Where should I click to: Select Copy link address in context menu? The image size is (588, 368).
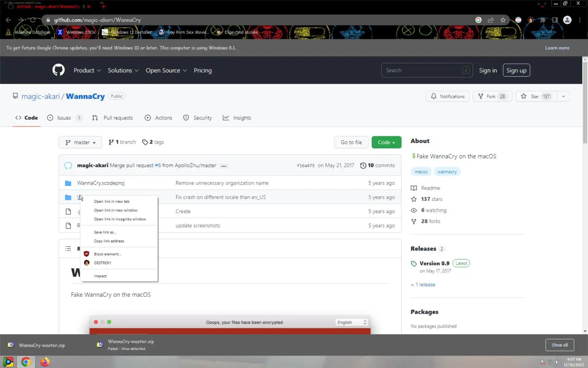[x=109, y=241]
